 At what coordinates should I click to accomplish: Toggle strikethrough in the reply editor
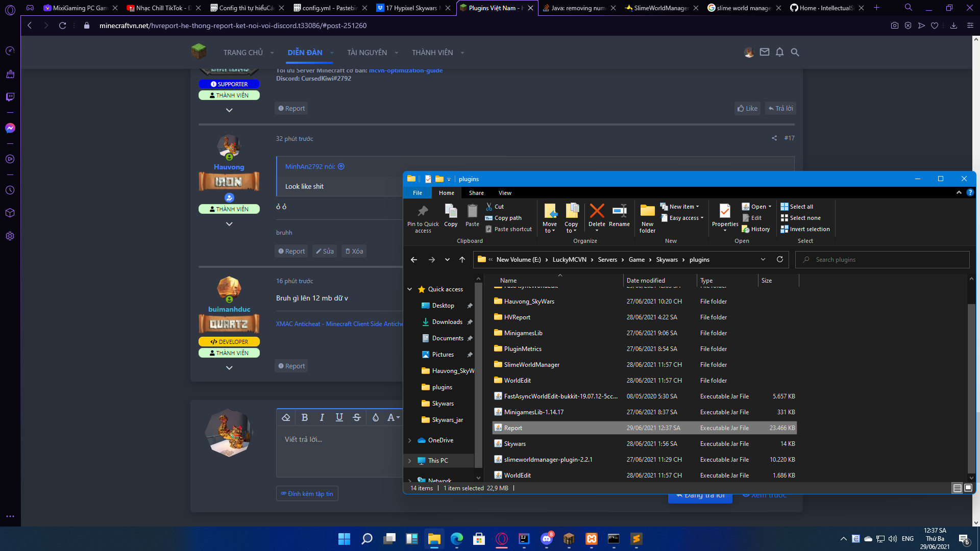[357, 417]
